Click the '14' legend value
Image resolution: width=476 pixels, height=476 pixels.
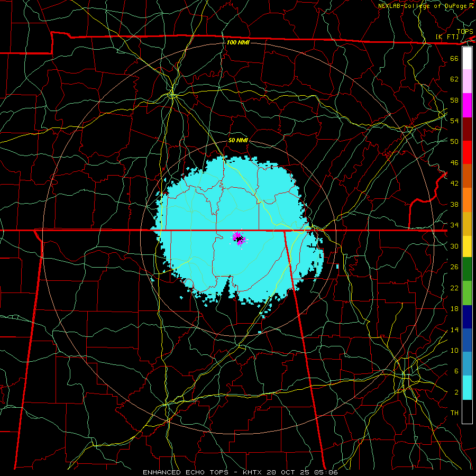454,329
